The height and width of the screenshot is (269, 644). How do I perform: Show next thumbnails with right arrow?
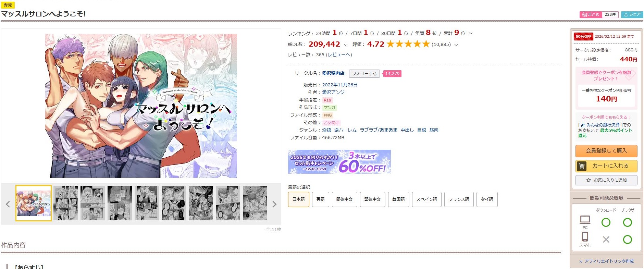click(x=274, y=204)
